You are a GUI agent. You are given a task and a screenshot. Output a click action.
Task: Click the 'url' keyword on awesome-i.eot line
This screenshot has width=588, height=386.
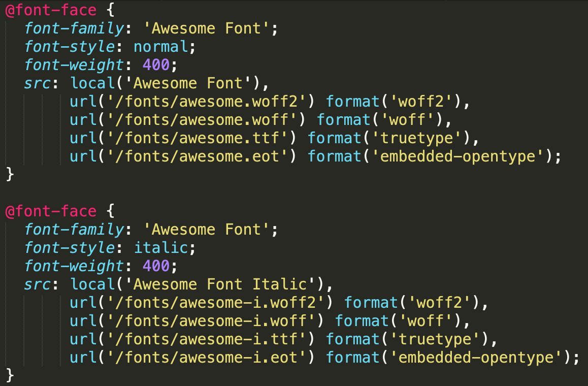83,358
